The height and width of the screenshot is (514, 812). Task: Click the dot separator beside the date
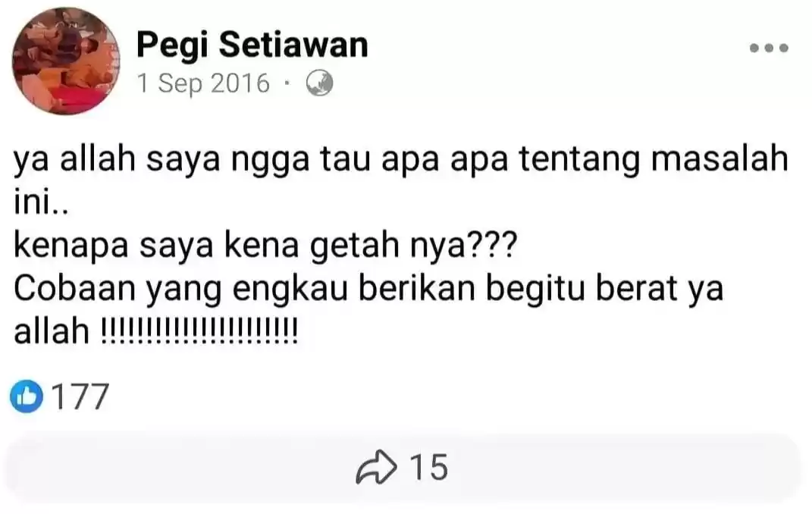pyautogui.click(x=287, y=83)
